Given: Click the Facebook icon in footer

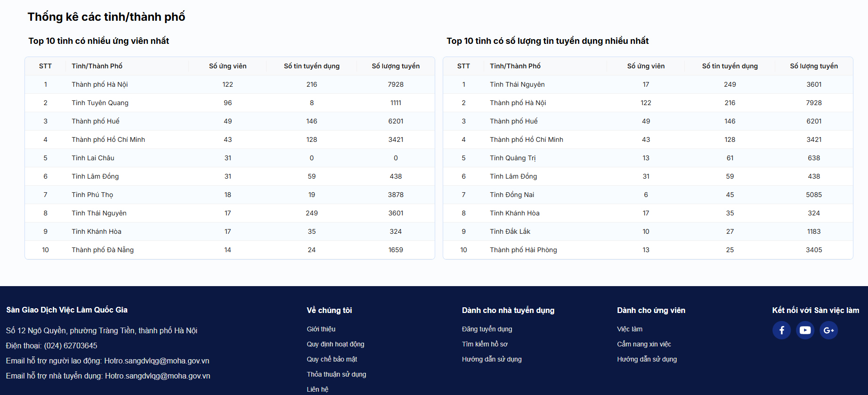Looking at the screenshot, I should 781,330.
